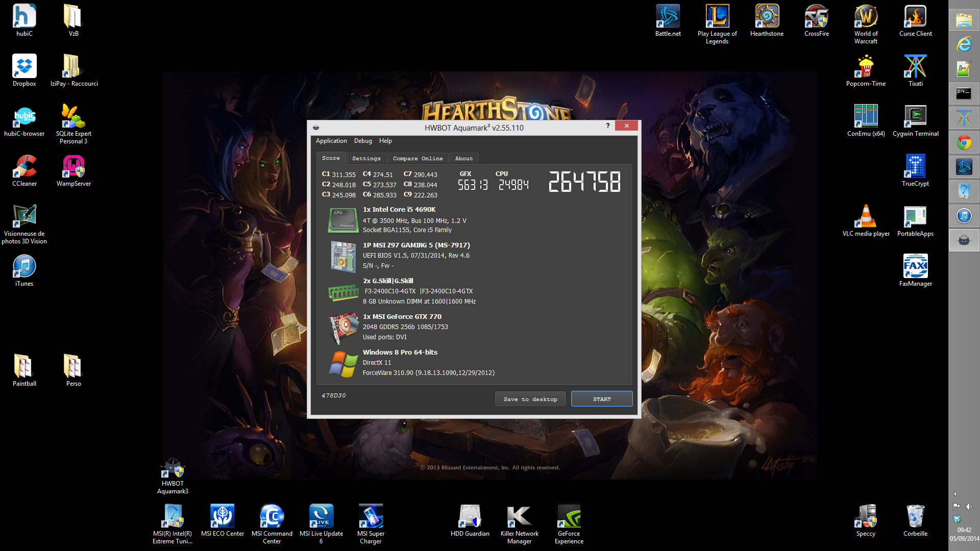The height and width of the screenshot is (551, 980).
Task: Open the Perso folder
Action: click(73, 370)
